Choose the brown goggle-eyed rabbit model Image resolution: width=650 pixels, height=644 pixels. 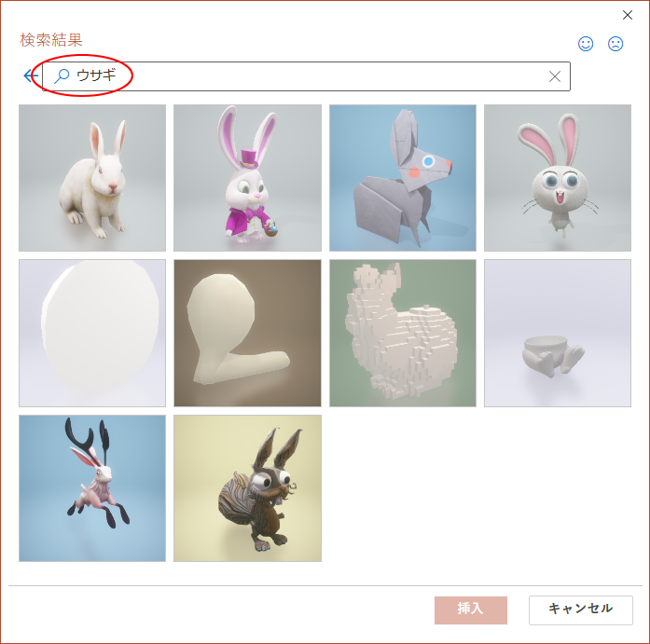[x=247, y=488]
